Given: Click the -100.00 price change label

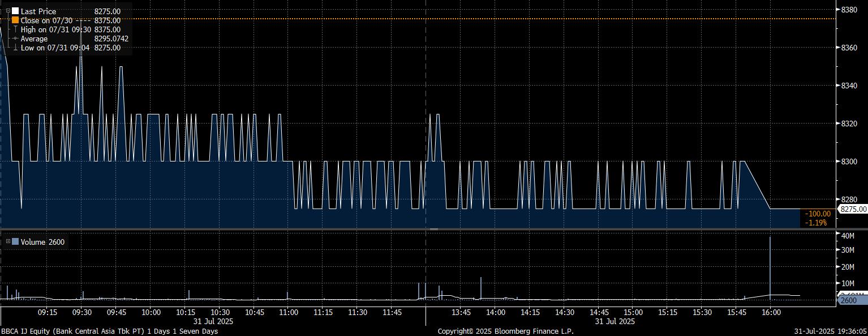Looking at the screenshot, I should (818, 214).
